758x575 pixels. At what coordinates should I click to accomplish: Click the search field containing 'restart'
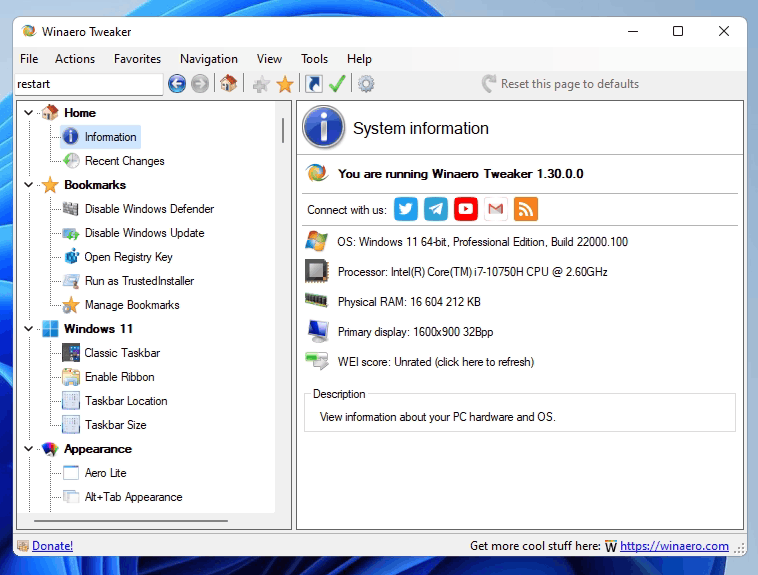tap(88, 84)
